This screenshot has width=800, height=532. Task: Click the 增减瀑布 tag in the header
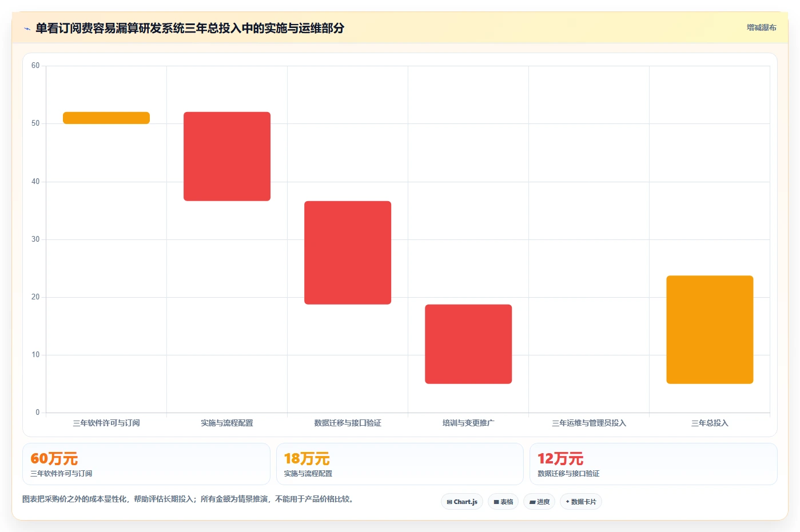[x=761, y=27]
